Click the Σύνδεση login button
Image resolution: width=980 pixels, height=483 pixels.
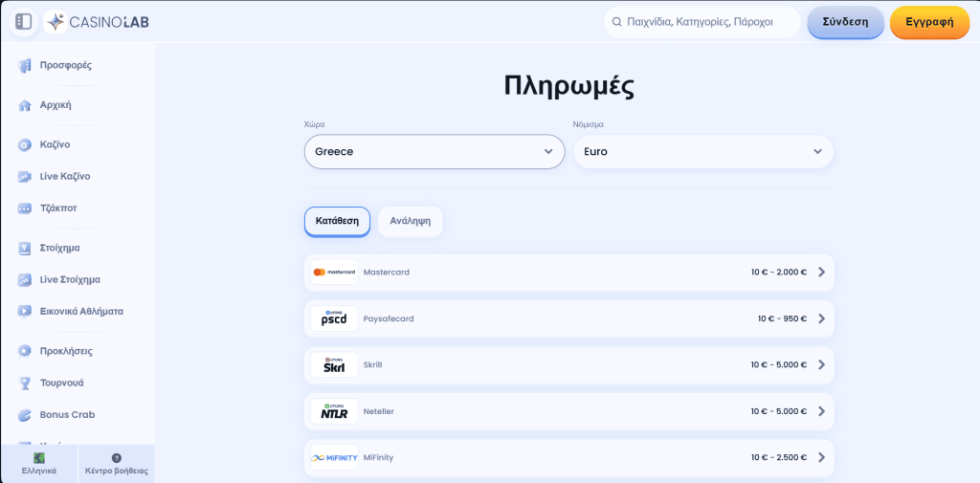coord(846,22)
